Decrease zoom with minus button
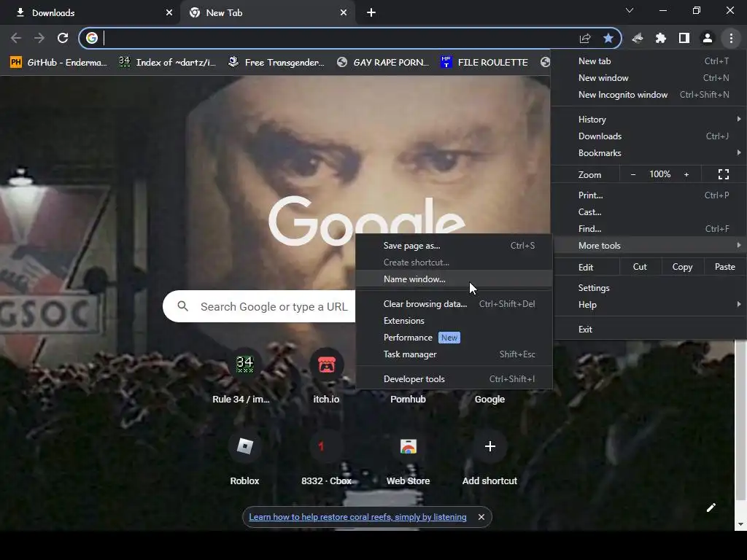This screenshot has width=747, height=560. tap(633, 174)
